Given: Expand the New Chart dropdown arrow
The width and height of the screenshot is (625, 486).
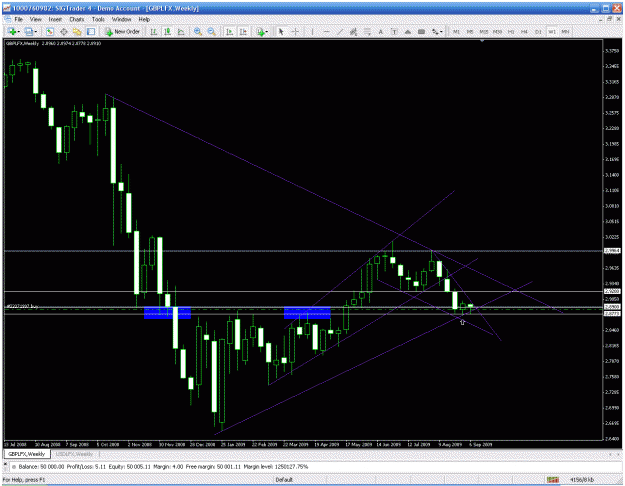Looking at the screenshot, I should pyautogui.click(x=18, y=31).
